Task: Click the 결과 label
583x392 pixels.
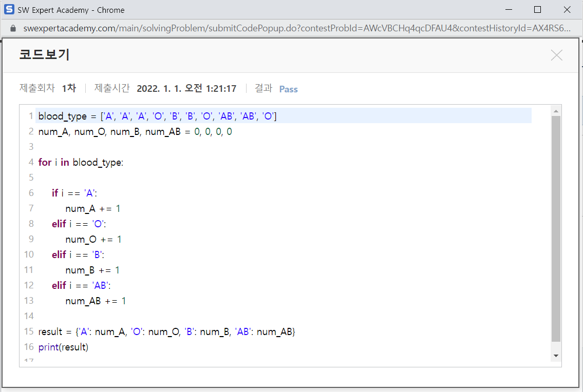Action: tap(264, 88)
